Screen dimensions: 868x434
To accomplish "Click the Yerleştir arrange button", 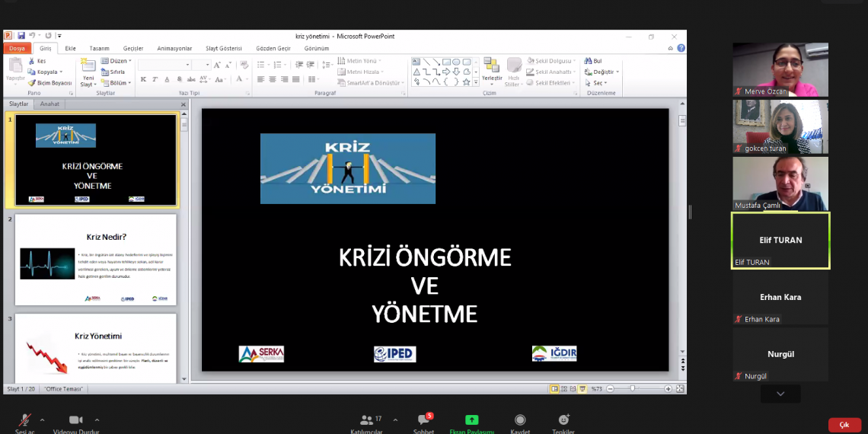I will click(x=492, y=71).
